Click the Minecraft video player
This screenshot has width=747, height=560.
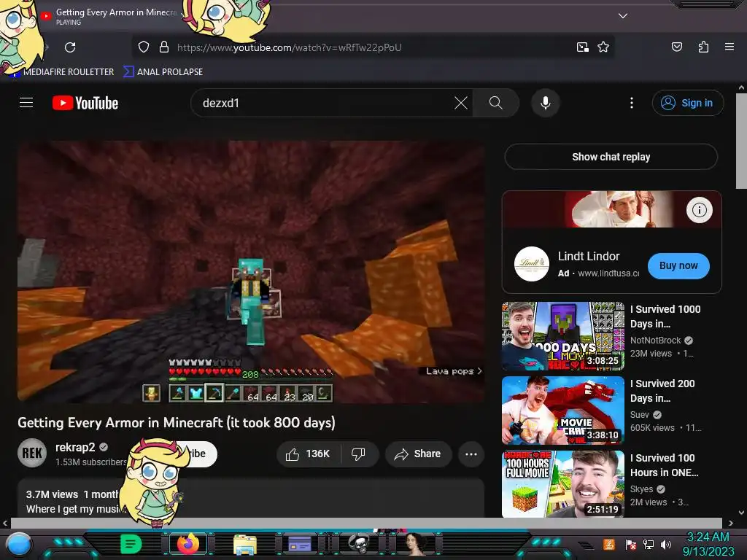point(251,271)
